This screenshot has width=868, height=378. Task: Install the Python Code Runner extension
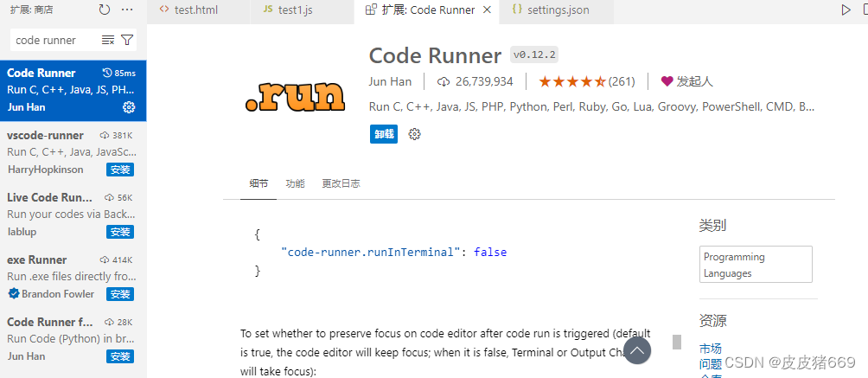(x=120, y=356)
